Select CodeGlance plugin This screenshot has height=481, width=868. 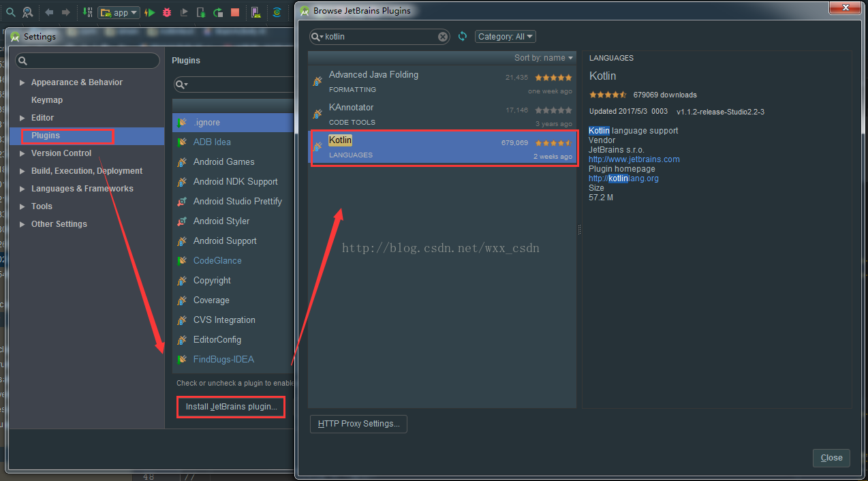point(233,261)
